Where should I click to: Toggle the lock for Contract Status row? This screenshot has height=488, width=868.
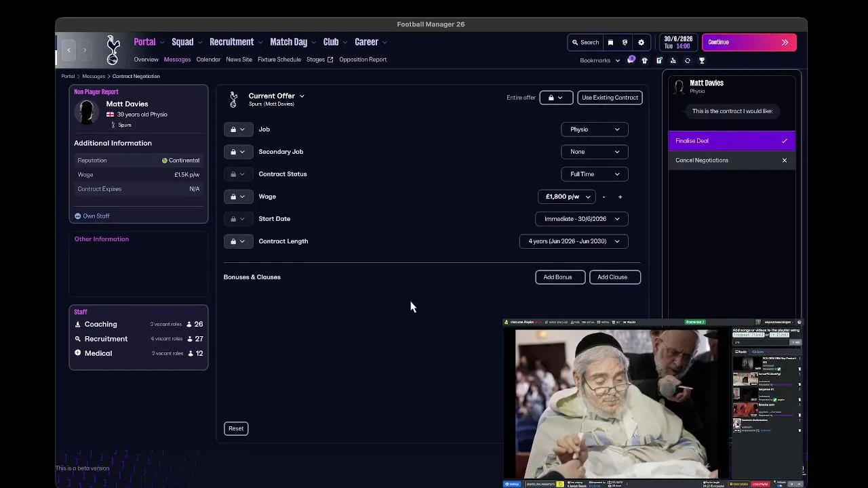(238, 174)
